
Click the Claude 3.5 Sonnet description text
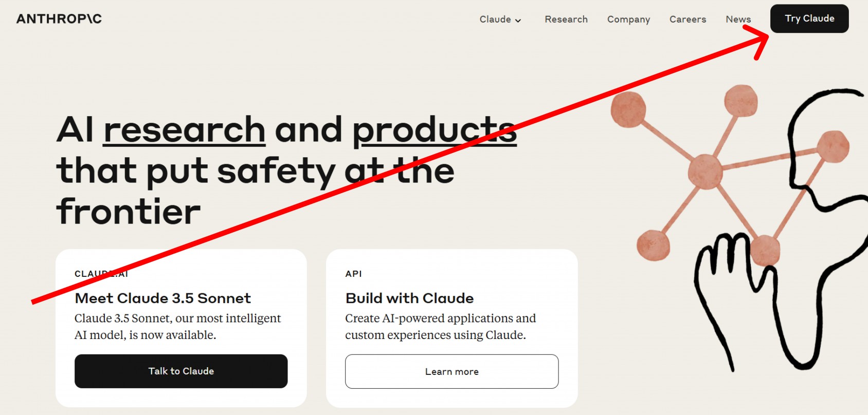click(x=178, y=327)
